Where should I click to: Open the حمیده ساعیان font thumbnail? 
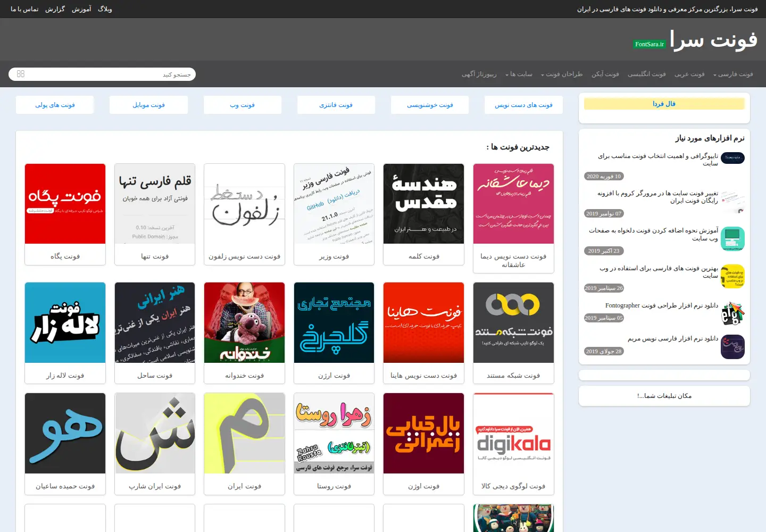point(65,434)
